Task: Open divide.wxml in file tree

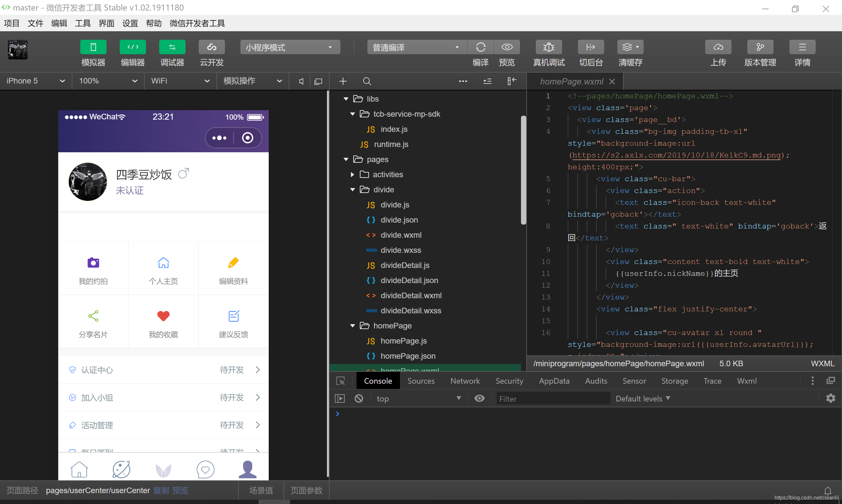Action: (x=401, y=235)
